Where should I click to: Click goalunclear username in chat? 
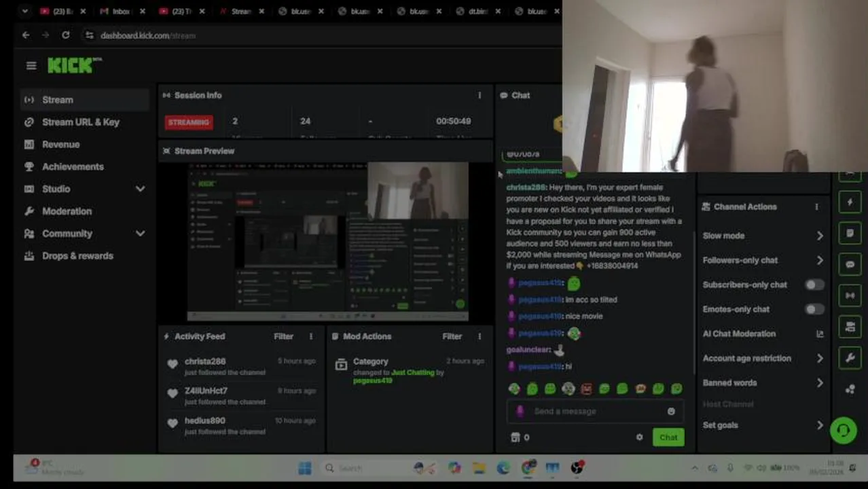[x=528, y=350]
